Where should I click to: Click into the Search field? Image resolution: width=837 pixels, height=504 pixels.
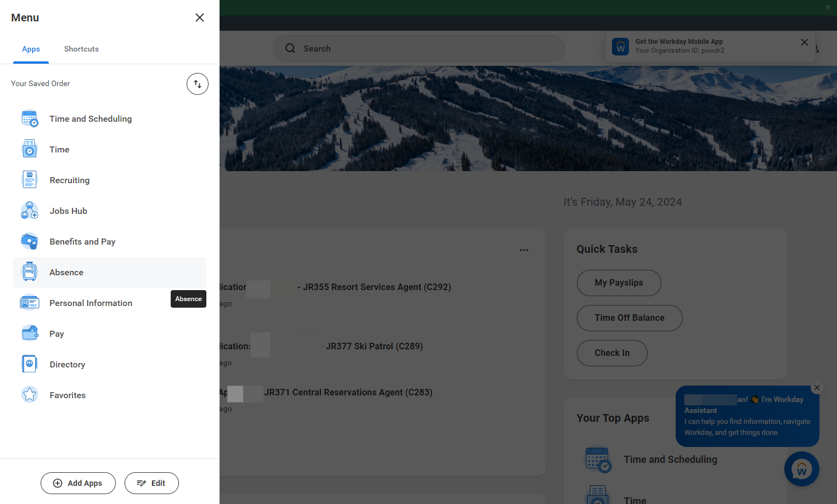click(x=419, y=48)
